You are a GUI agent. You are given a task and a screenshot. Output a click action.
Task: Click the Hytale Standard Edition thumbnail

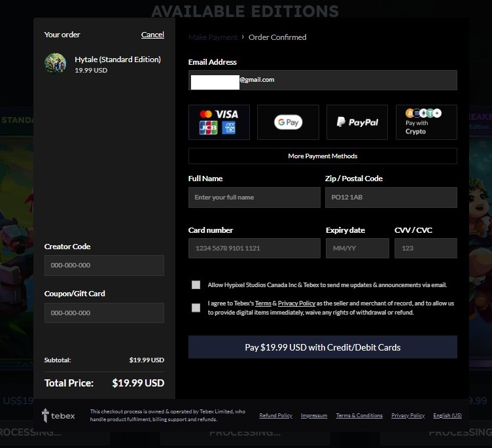pyautogui.click(x=55, y=63)
